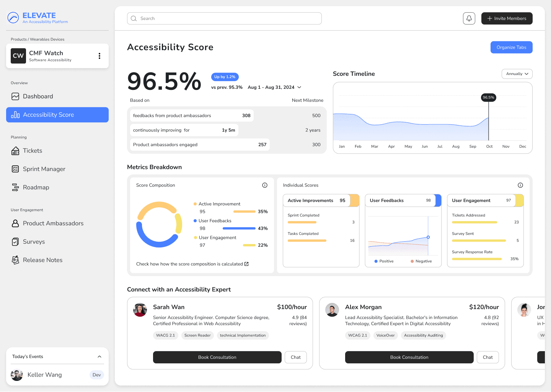Screen dimensions: 551x392
Task: Toggle the Negative feedback legend indicator
Action: pyautogui.click(x=412, y=261)
